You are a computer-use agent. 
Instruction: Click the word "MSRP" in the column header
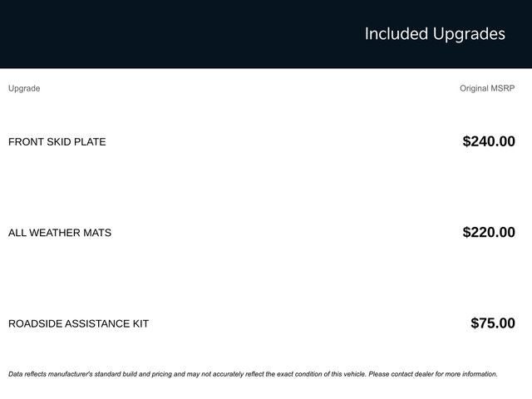click(504, 88)
